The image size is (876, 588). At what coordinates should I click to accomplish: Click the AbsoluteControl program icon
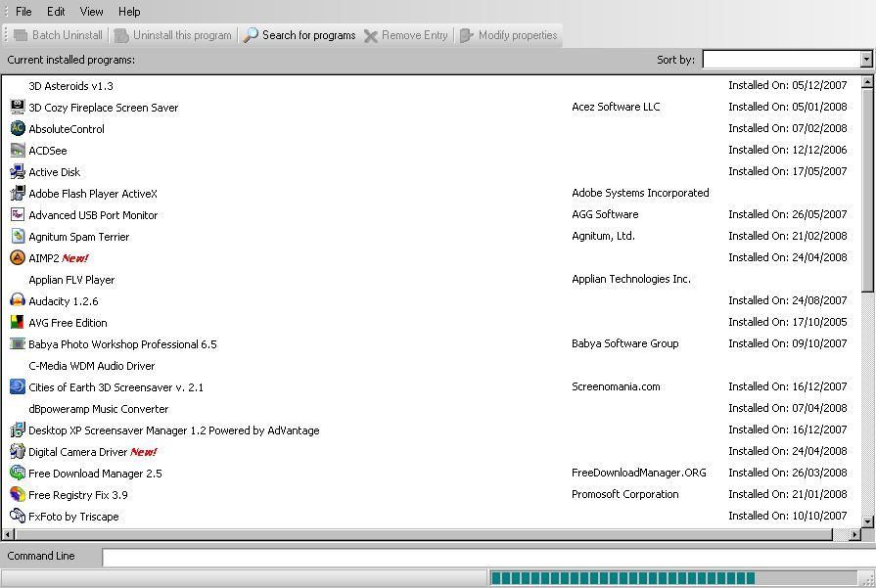[x=18, y=128]
